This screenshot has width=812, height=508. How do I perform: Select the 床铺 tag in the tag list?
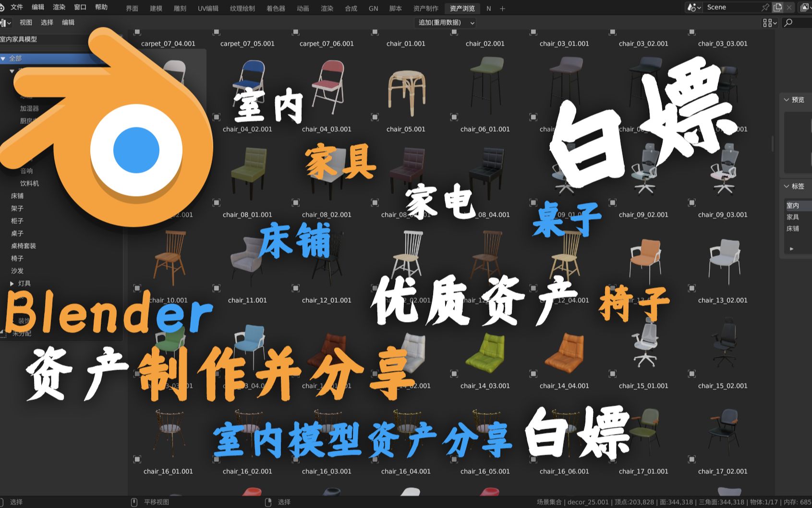(793, 229)
